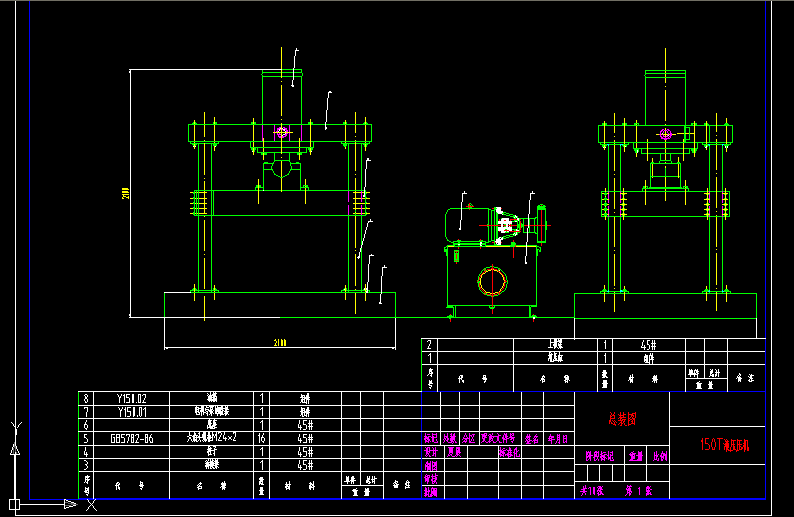Click the electric motor on pump unit
Image resolution: width=794 pixels, height=517 pixels.
[x=468, y=224]
